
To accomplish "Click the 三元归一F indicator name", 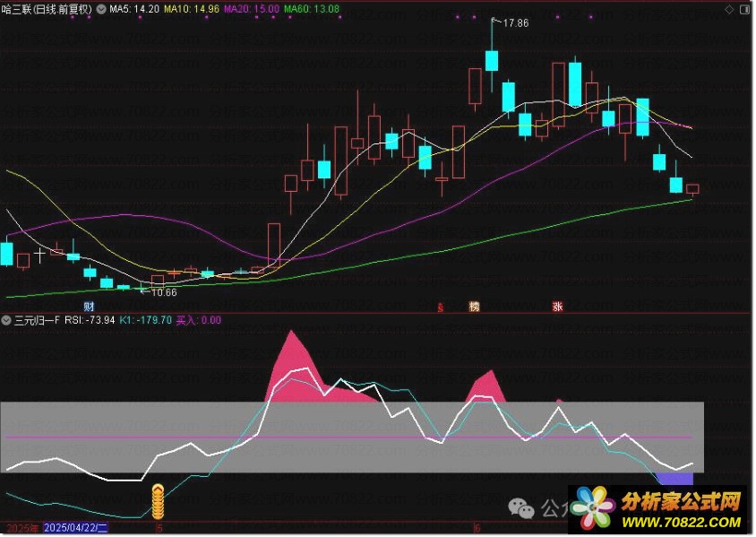I will [37, 320].
